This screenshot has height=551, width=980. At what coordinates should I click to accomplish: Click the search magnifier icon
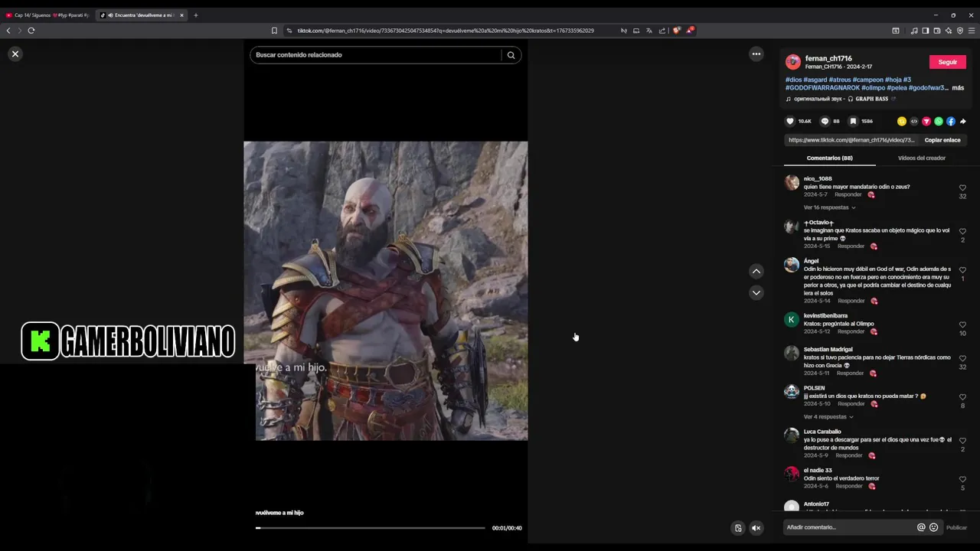(511, 55)
